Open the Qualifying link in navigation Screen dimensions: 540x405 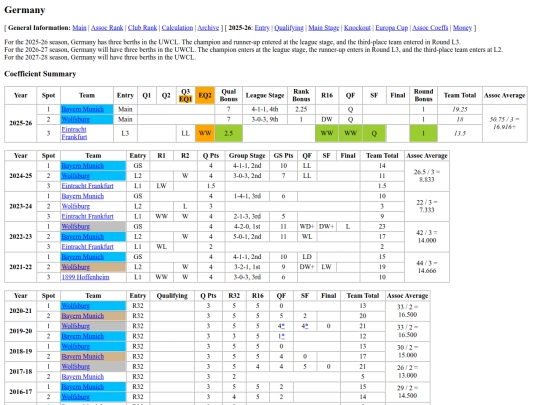click(x=289, y=28)
